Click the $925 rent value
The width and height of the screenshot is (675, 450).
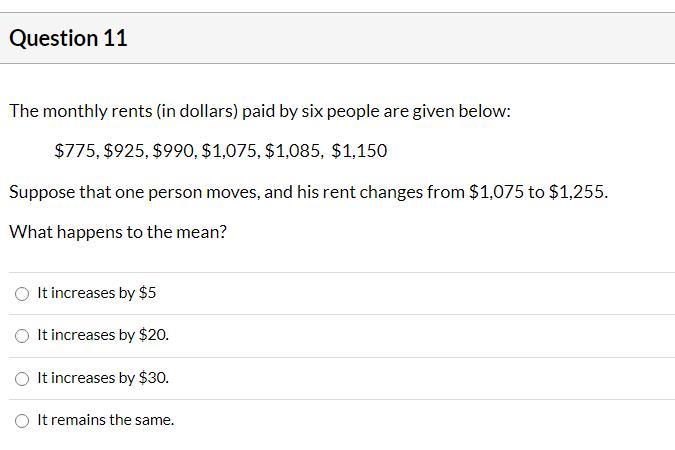[124, 151]
